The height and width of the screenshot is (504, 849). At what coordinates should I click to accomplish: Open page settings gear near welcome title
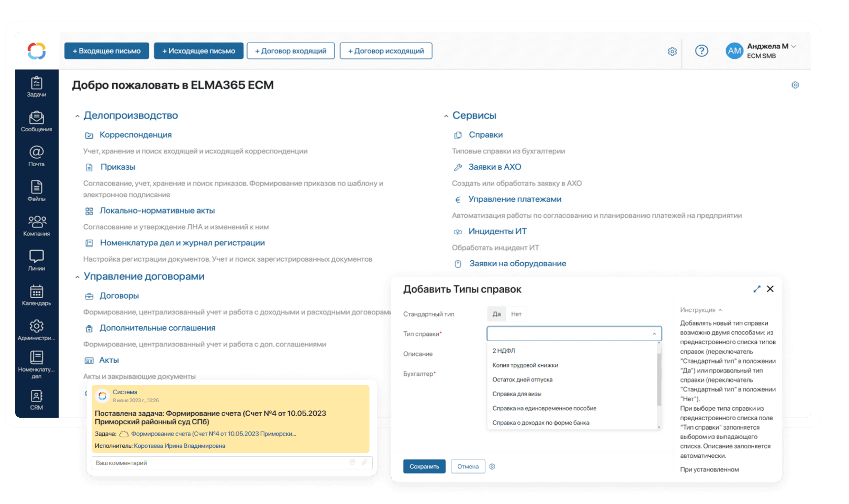click(795, 85)
